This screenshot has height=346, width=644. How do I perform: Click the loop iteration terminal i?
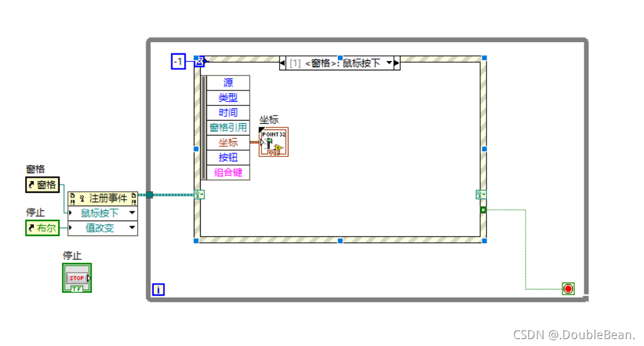159,289
